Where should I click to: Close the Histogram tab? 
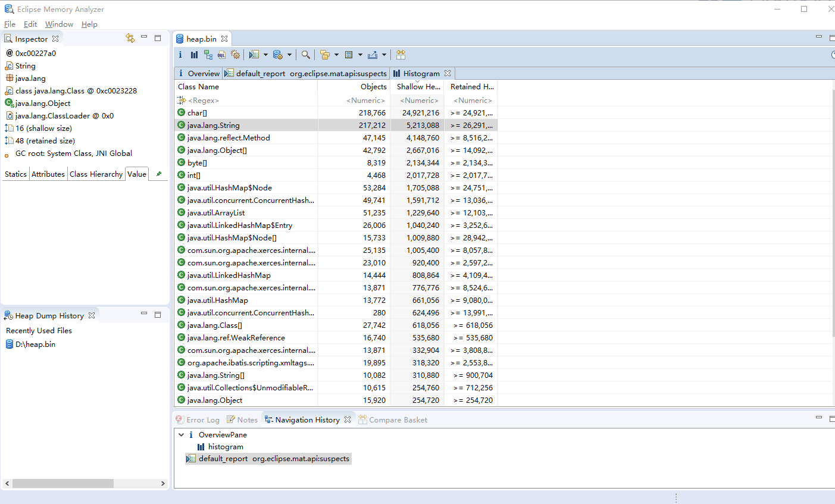pyautogui.click(x=448, y=73)
